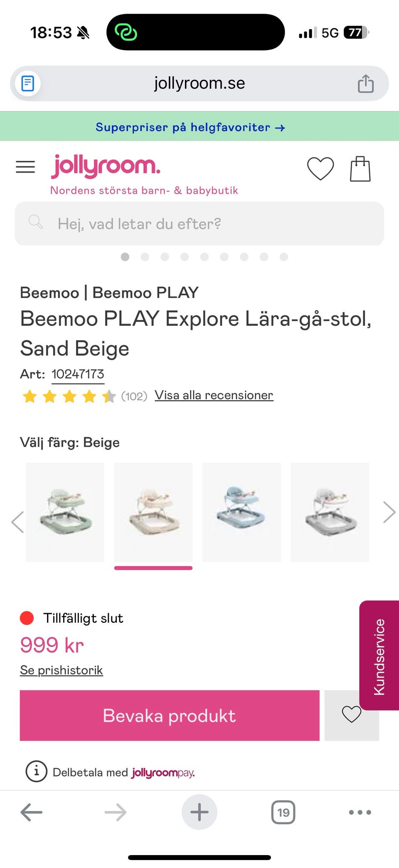
Task: View Se prishistorik price history
Action: pos(62,670)
